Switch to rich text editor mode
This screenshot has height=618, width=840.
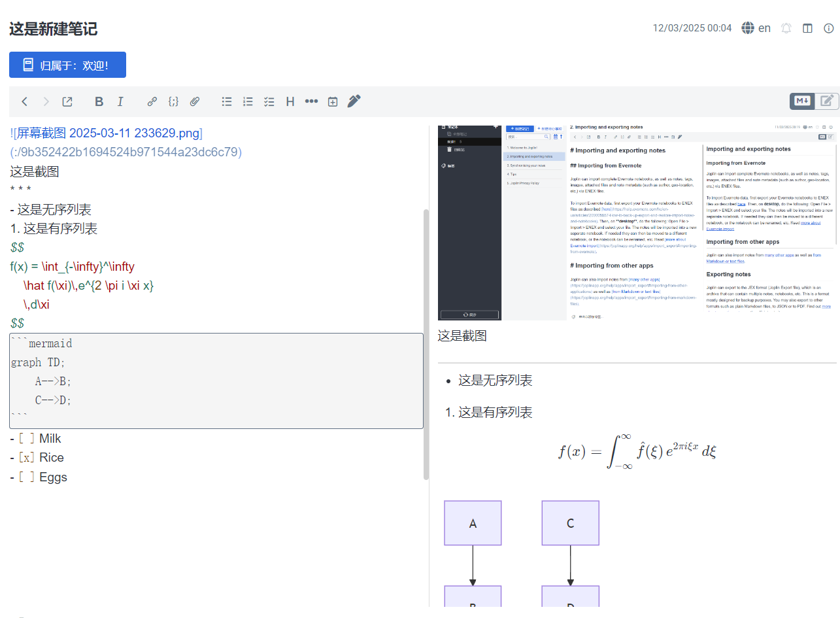826,101
